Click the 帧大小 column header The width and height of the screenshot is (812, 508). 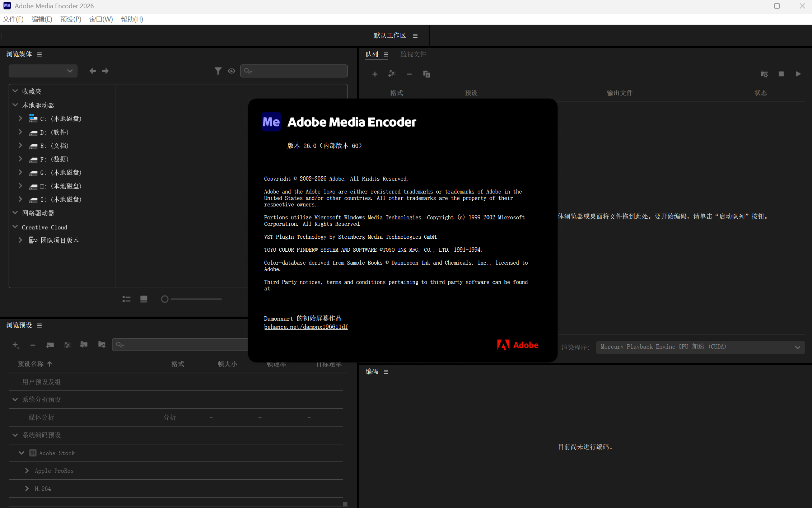tap(227, 364)
